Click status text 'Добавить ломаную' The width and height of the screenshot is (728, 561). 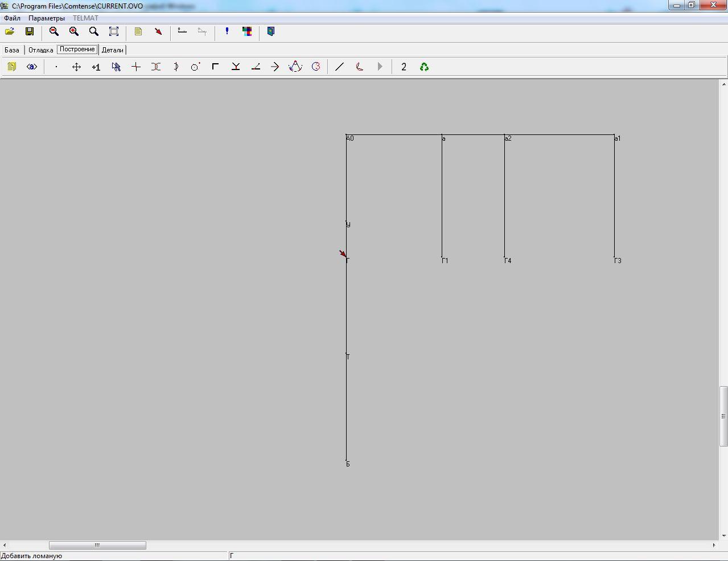[32, 556]
